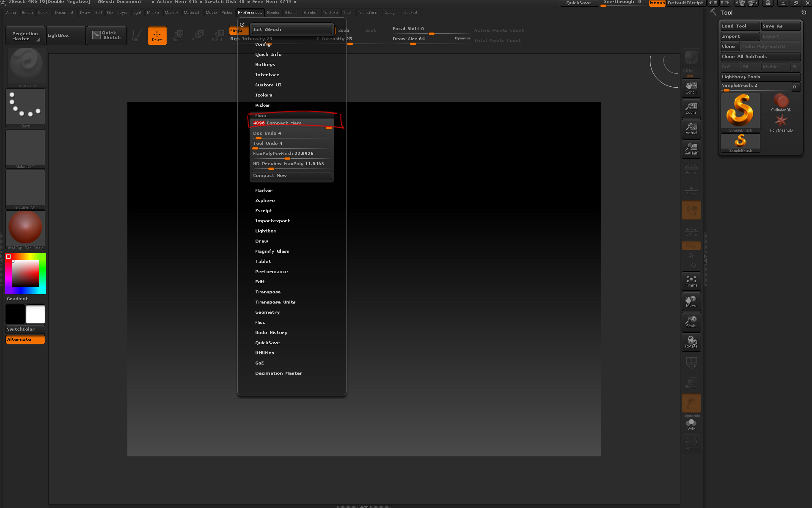Open the Transform menu
The height and width of the screenshot is (508, 812).
[368, 13]
